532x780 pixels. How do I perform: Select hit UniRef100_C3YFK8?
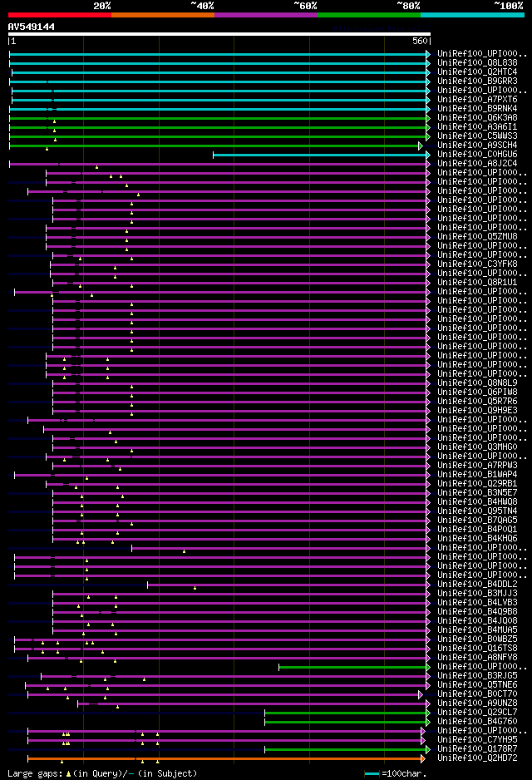point(477,264)
